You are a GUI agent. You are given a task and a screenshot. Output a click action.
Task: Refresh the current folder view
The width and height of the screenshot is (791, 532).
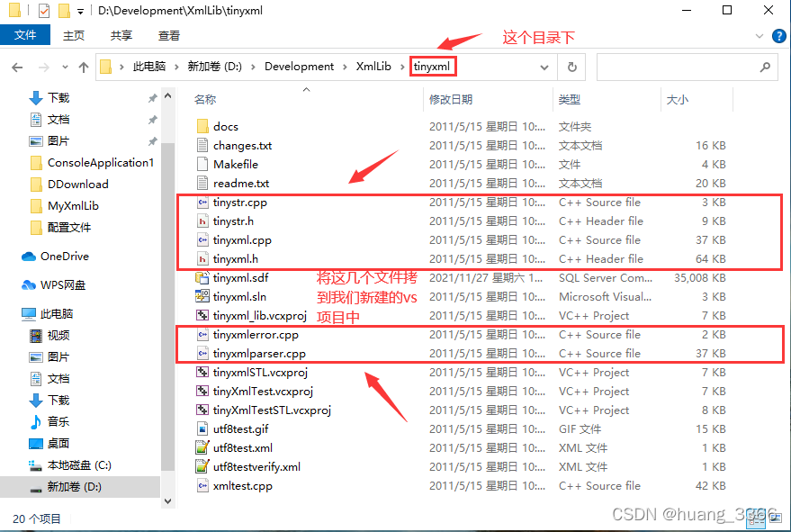[x=572, y=67]
